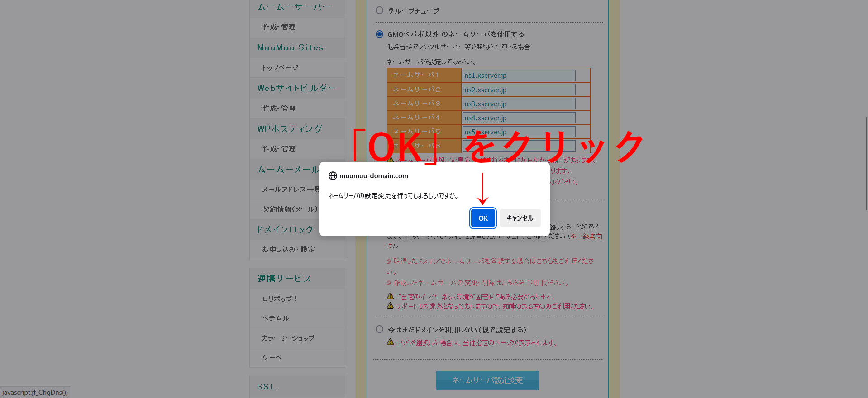Click the ネームサーバ1 field with ns1.xserver.jp
Image resolution: width=868 pixels, height=398 pixels.
point(519,75)
